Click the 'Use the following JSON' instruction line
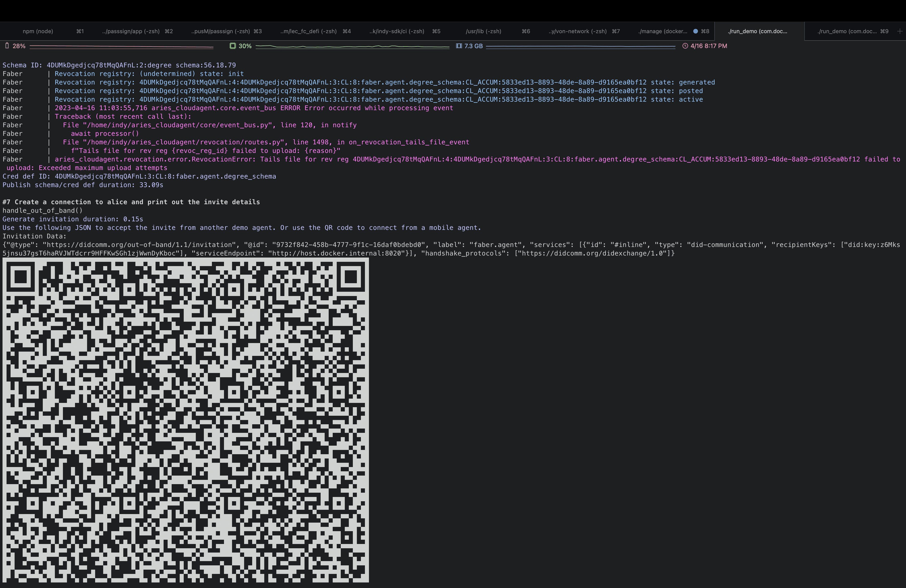This screenshot has width=906, height=588. tap(242, 228)
